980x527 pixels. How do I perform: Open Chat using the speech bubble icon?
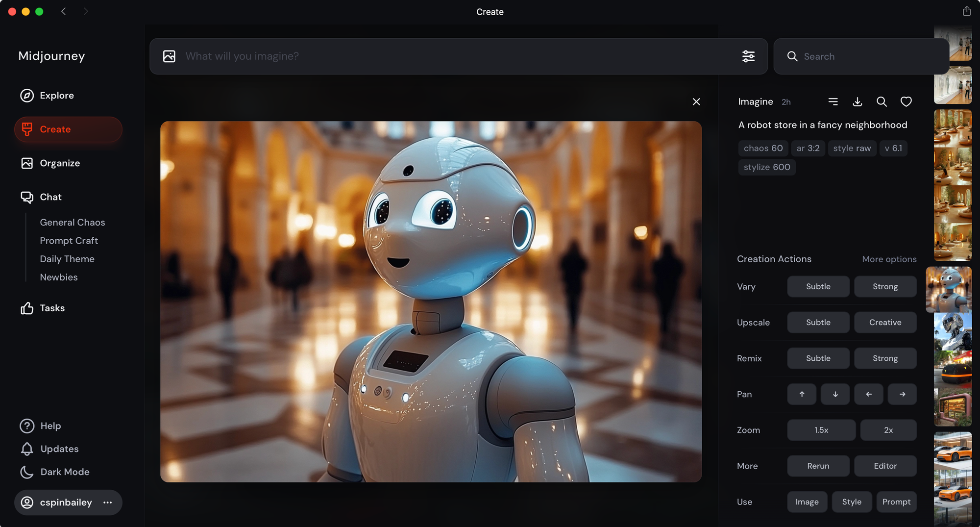coord(27,197)
